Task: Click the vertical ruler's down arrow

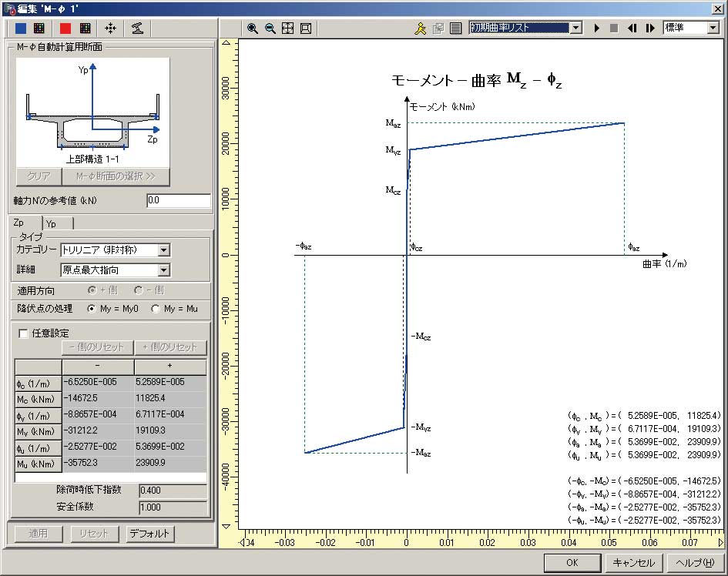Action: (x=226, y=527)
